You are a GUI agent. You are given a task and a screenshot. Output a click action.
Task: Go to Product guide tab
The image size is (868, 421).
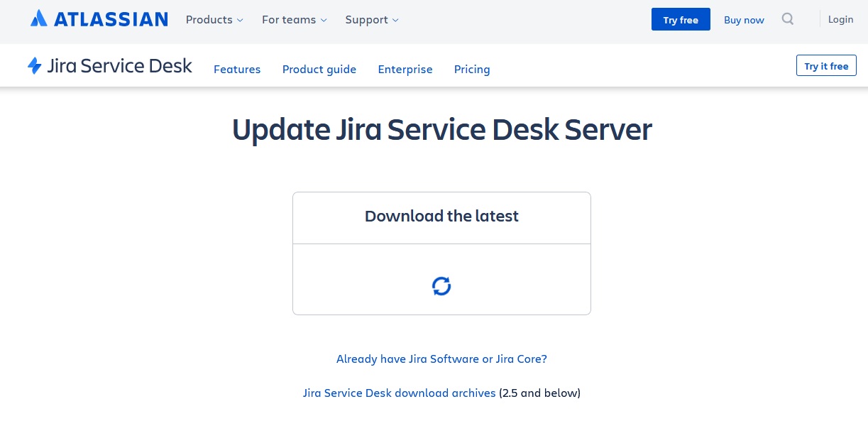tap(319, 69)
